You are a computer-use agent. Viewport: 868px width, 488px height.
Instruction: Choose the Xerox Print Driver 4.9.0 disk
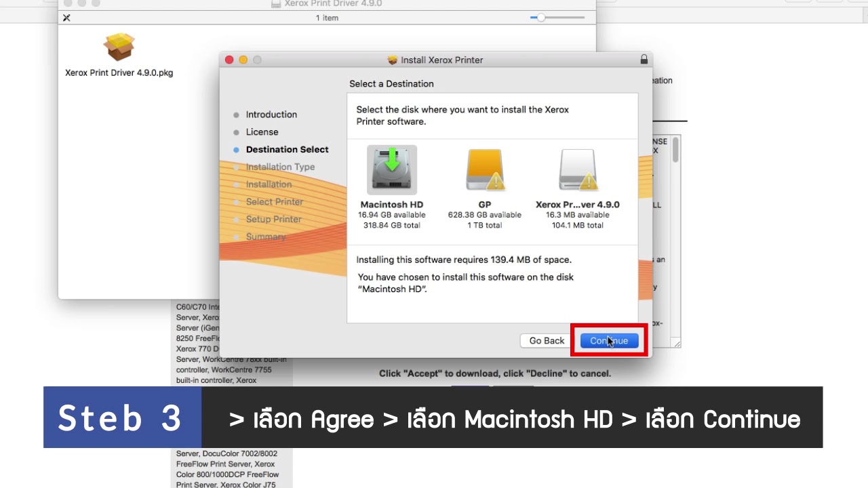[578, 169]
